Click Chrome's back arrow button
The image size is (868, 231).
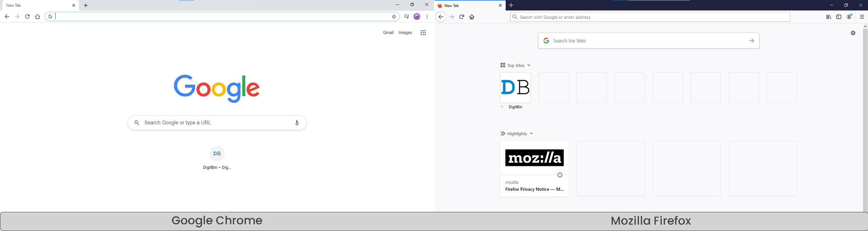coord(7,17)
